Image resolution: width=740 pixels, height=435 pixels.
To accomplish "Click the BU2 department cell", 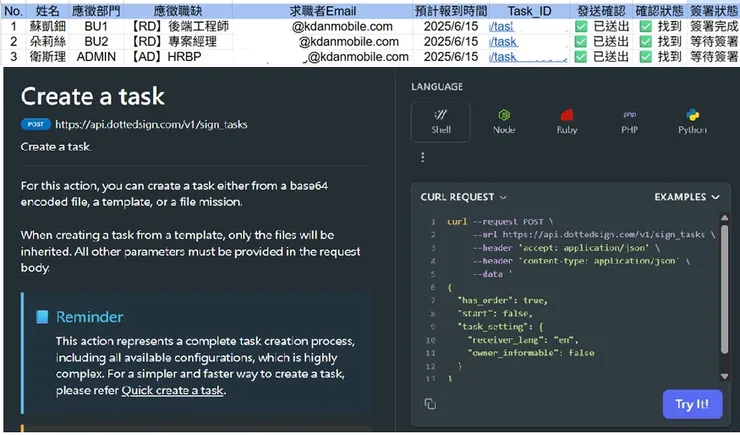I will (96, 42).
